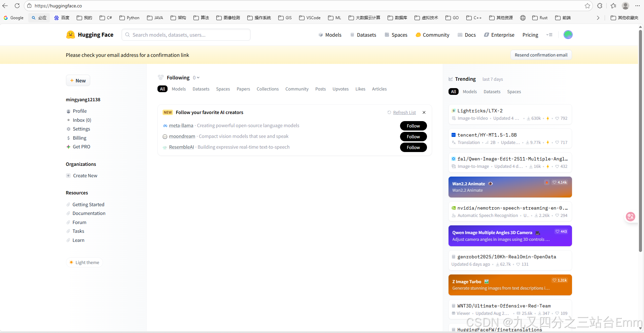Open browser favorites list icon

click(x=613, y=6)
